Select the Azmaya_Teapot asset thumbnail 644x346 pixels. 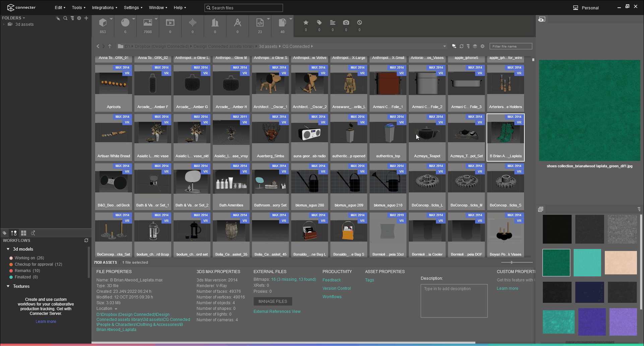tap(427, 138)
